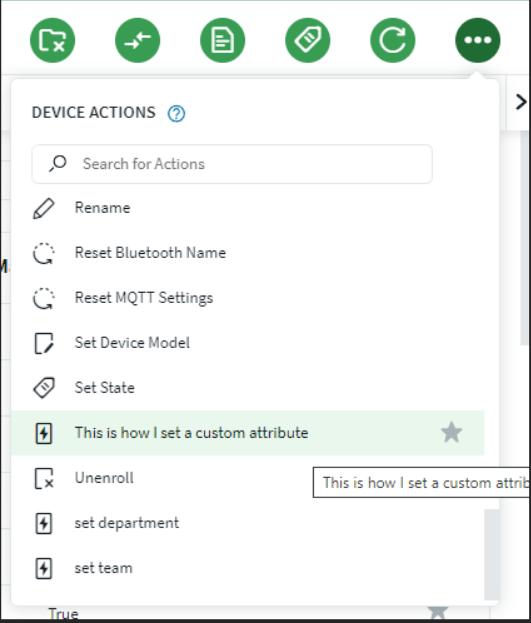531x623 pixels.
Task: Click the reset icon beside Reset Bluetooth Name
Action: coord(44,253)
